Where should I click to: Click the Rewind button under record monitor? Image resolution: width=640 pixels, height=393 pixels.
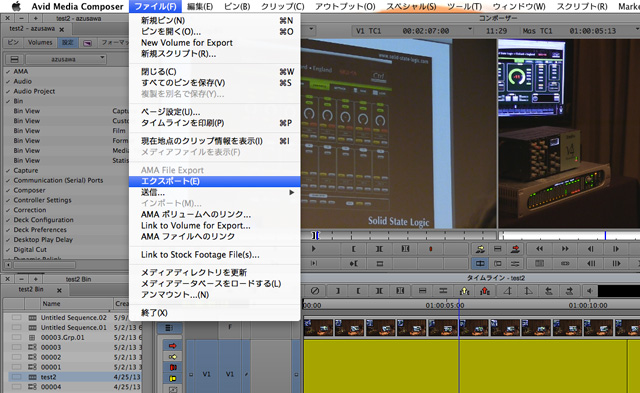click(539, 249)
